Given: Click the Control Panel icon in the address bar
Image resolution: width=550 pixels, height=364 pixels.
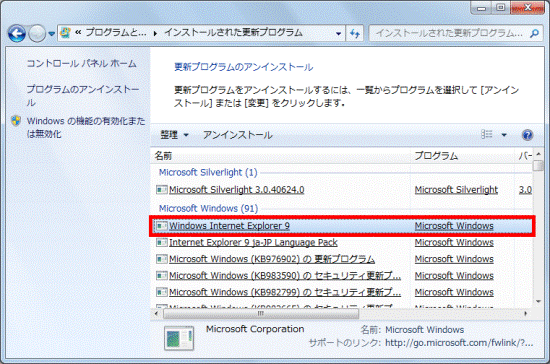Looking at the screenshot, I should (x=65, y=33).
